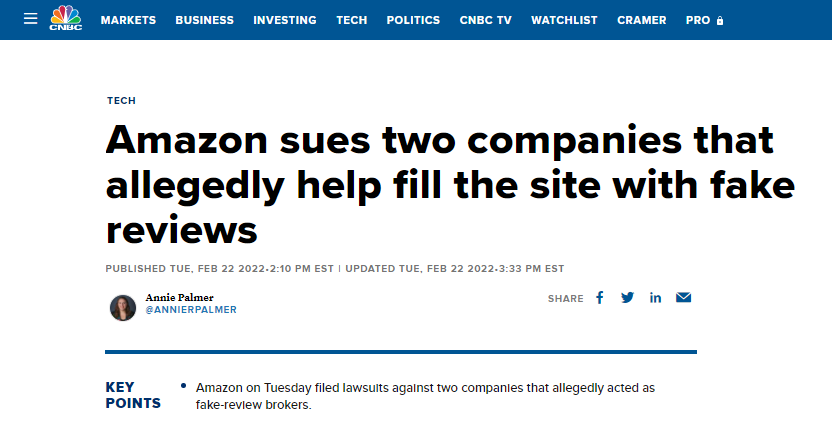Open author Annie Palmer's profile
Screen dimensions: 832x433
(x=178, y=297)
